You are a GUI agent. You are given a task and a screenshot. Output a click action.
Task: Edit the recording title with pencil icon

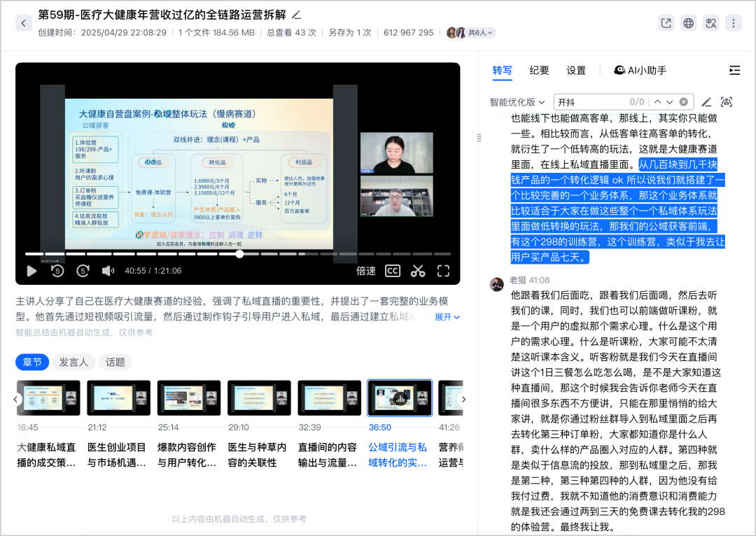[x=296, y=15]
